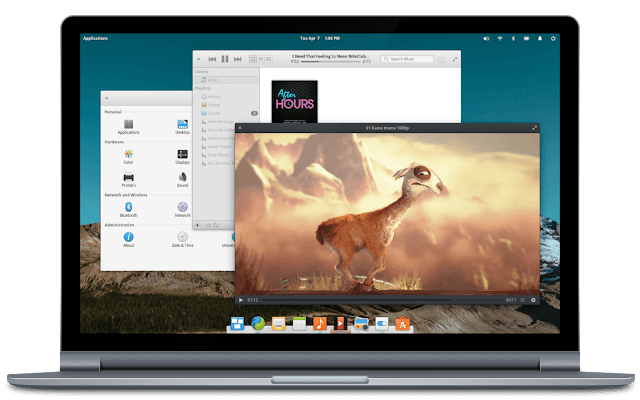Skip to previous track in Music
This screenshot has height=400, width=640.
point(212,59)
